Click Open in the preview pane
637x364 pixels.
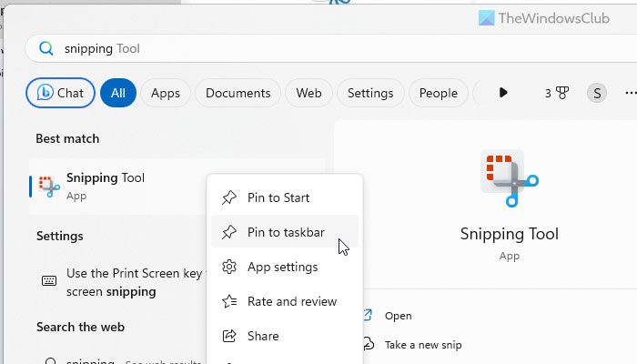(399, 316)
